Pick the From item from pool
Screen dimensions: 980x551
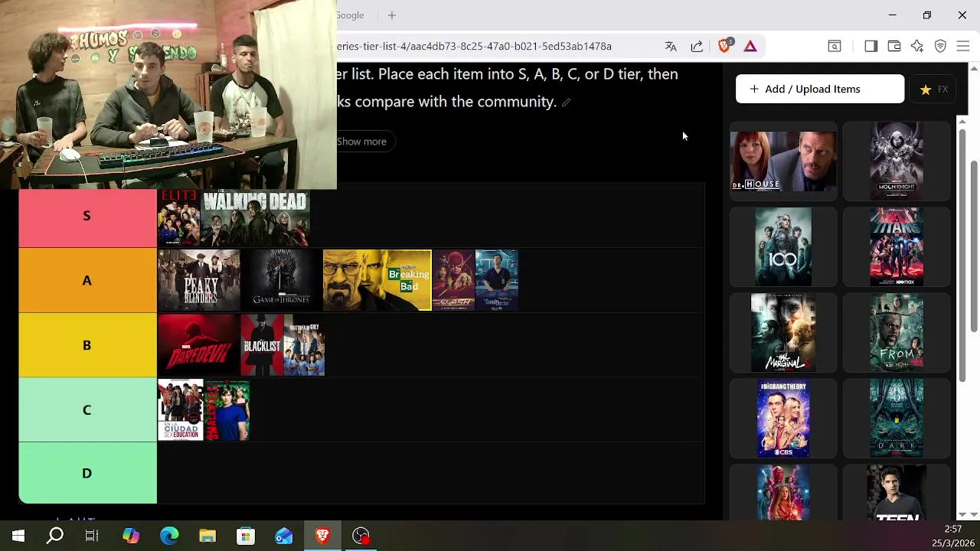(x=897, y=332)
